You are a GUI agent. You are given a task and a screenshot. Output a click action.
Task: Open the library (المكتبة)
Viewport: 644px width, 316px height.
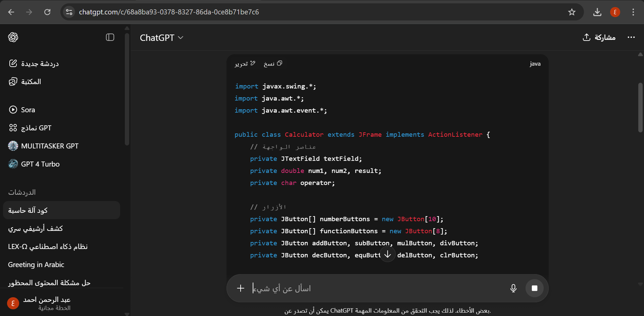pos(25,81)
